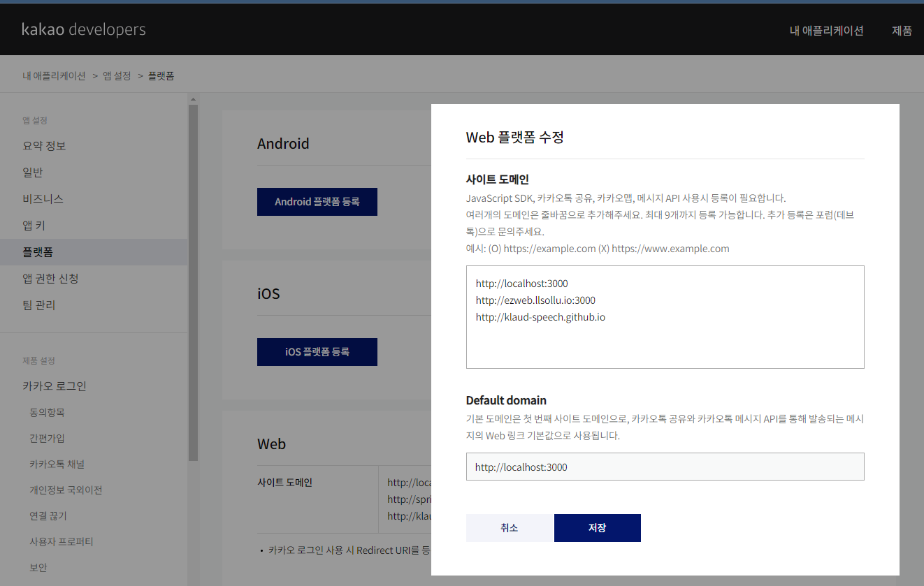Click the http://localhost:3000 line in text area

click(522, 284)
